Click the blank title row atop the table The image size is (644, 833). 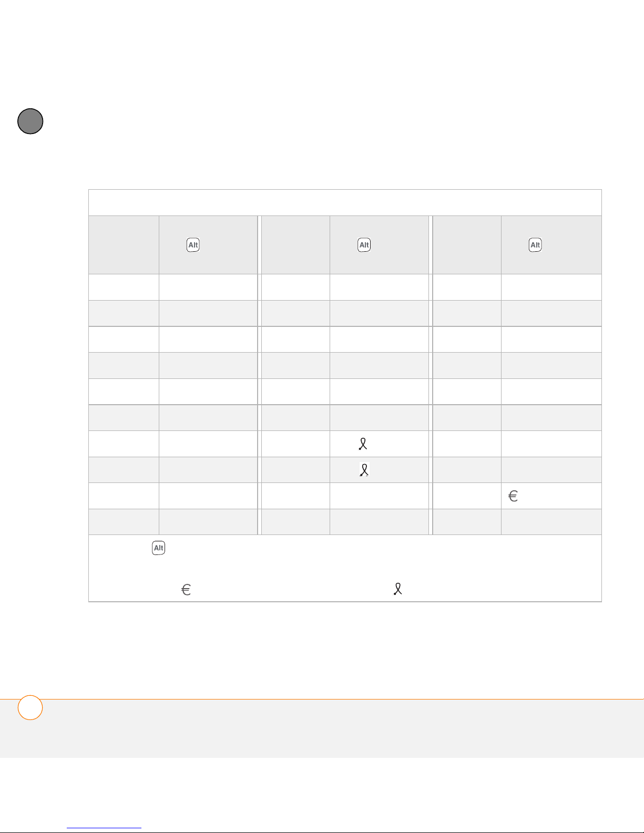345,203
